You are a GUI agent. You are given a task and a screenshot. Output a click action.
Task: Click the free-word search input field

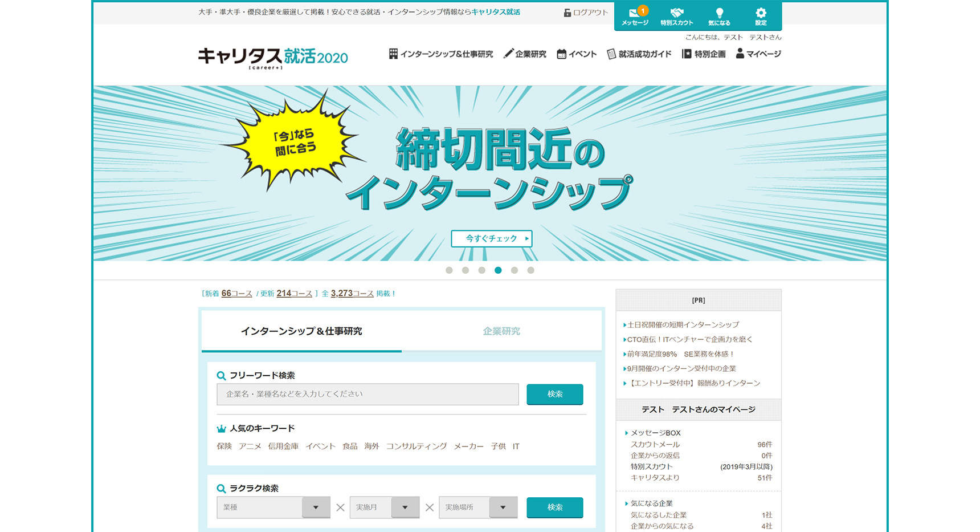[367, 394]
